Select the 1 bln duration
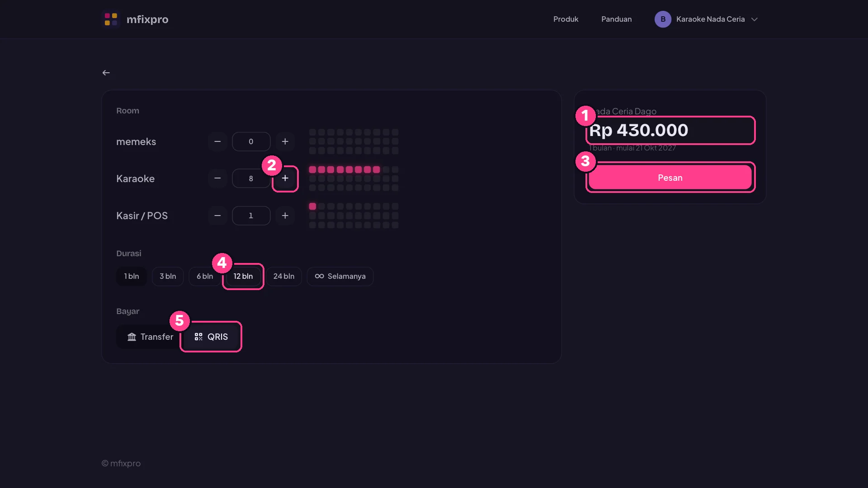 (132, 276)
